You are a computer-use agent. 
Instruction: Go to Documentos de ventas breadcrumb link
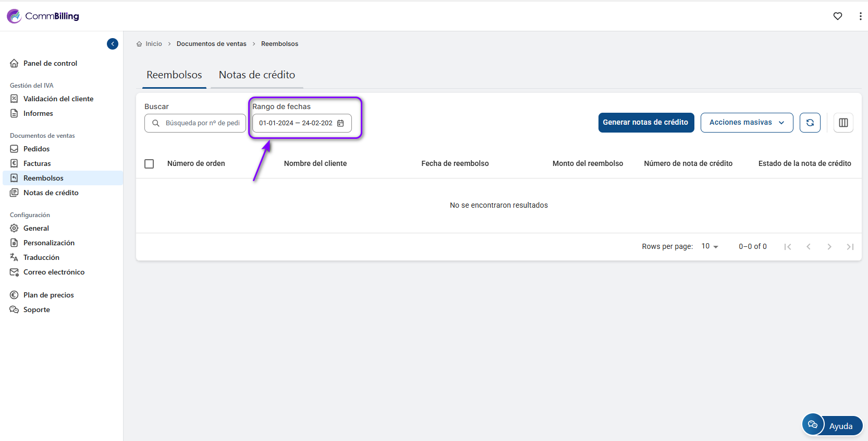coord(211,44)
